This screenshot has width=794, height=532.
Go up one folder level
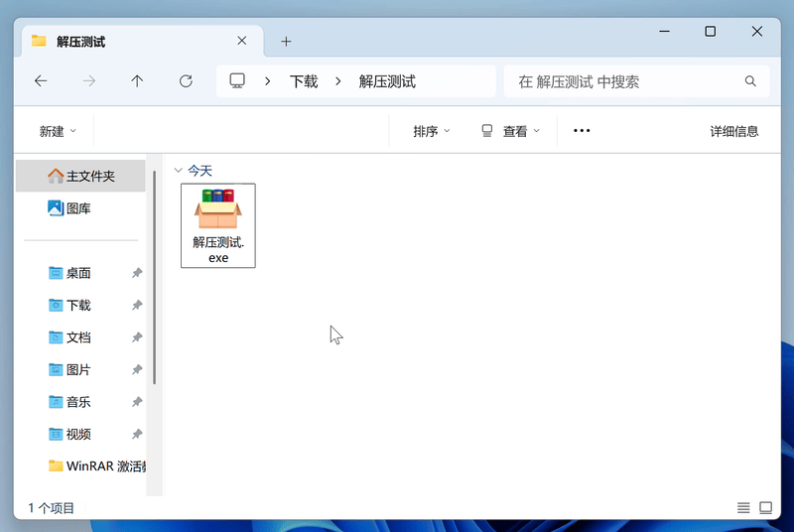(x=137, y=81)
